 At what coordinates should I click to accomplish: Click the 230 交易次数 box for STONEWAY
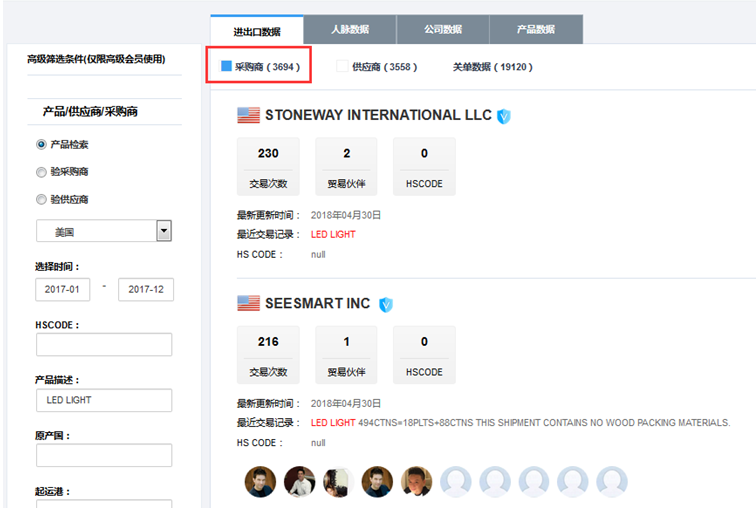(x=268, y=167)
